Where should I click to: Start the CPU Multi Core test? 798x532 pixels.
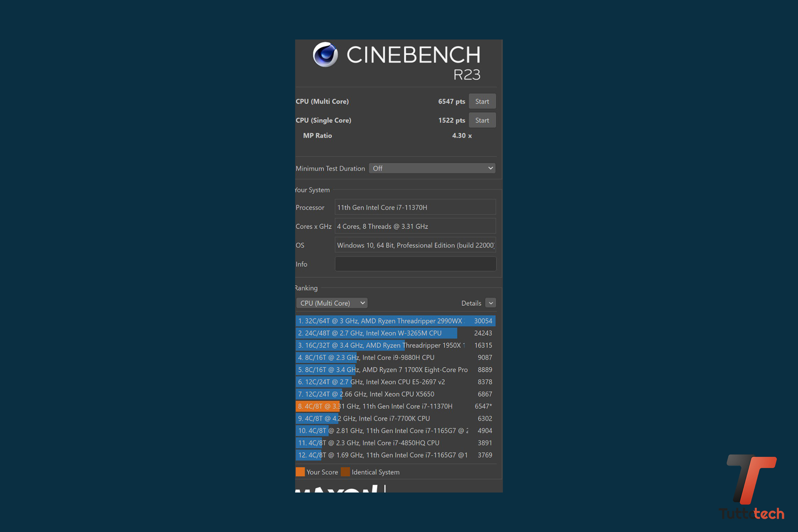pos(482,101)
